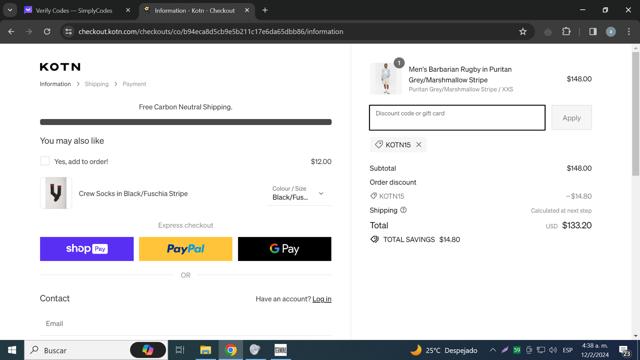Click 'Calculated at next step' shipping text

561,211
